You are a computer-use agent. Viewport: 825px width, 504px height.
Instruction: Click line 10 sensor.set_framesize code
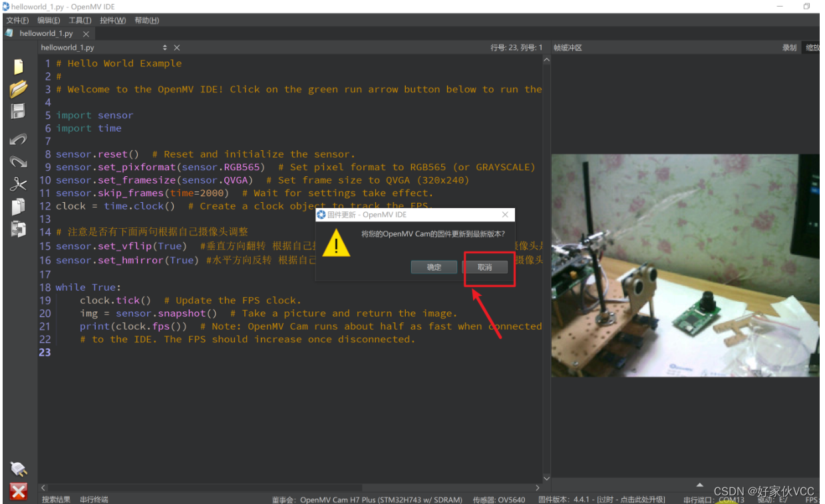click(154, 180)
